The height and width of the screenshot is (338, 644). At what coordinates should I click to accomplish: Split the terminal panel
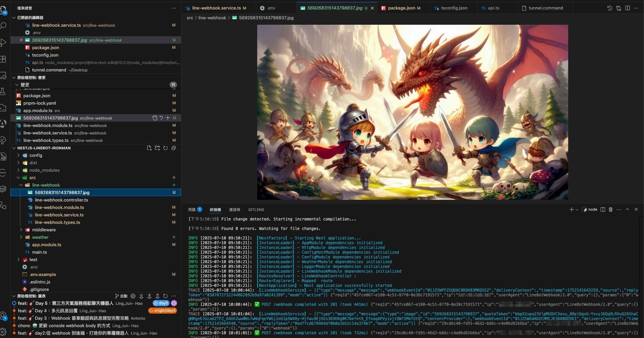click(x=603, y=210)
